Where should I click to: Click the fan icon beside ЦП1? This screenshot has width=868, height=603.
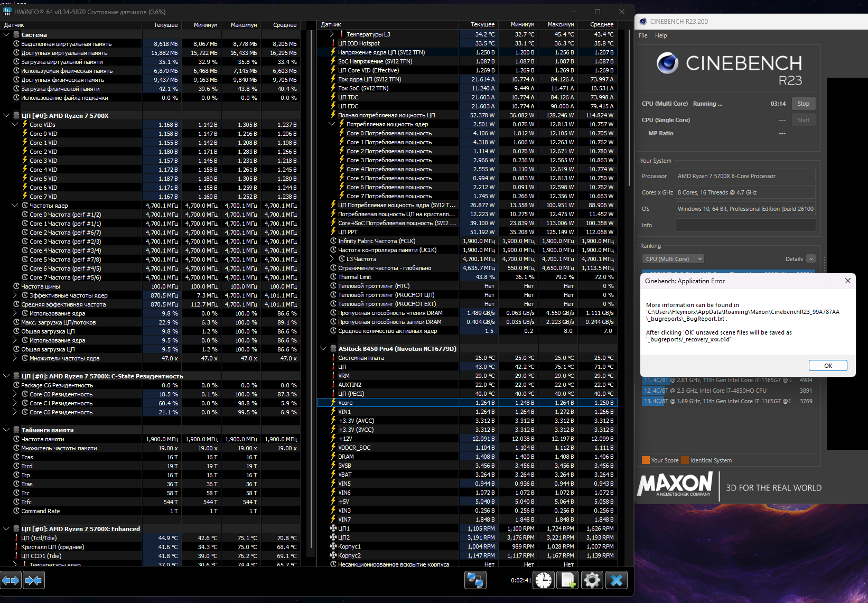[x=333, y=528]
